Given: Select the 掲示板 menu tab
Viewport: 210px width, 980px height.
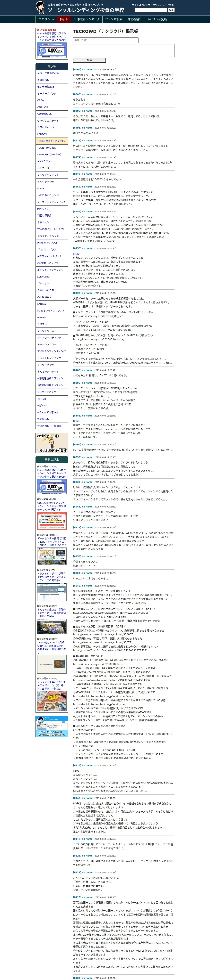Looking at the screenshot, I should 64,19.
